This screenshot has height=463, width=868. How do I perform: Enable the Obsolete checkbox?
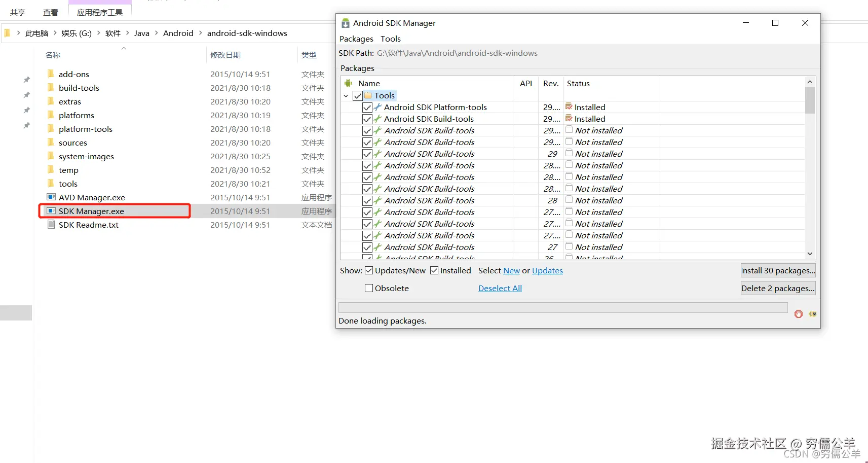pos(369,288)
